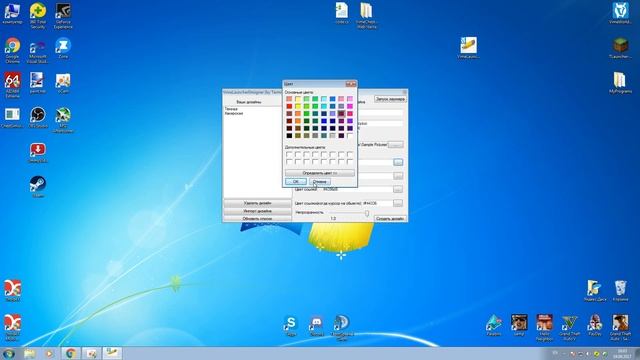Click the Windows Start orb

pos(9,353)
